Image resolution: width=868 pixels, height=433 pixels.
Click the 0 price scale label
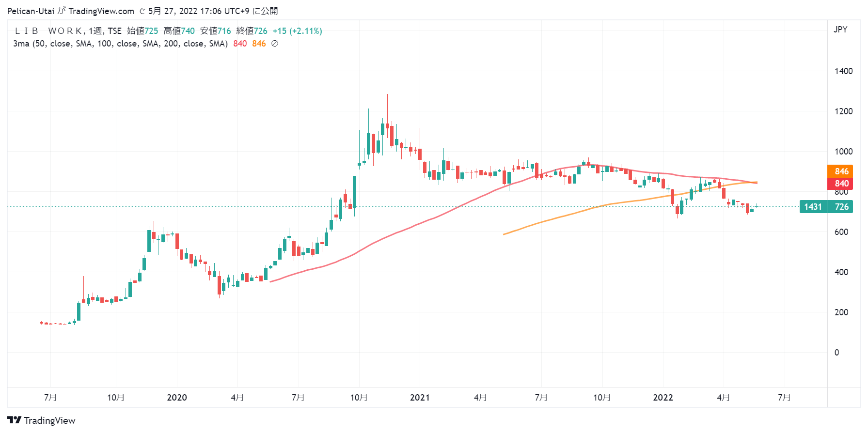(x=836, y=353)
